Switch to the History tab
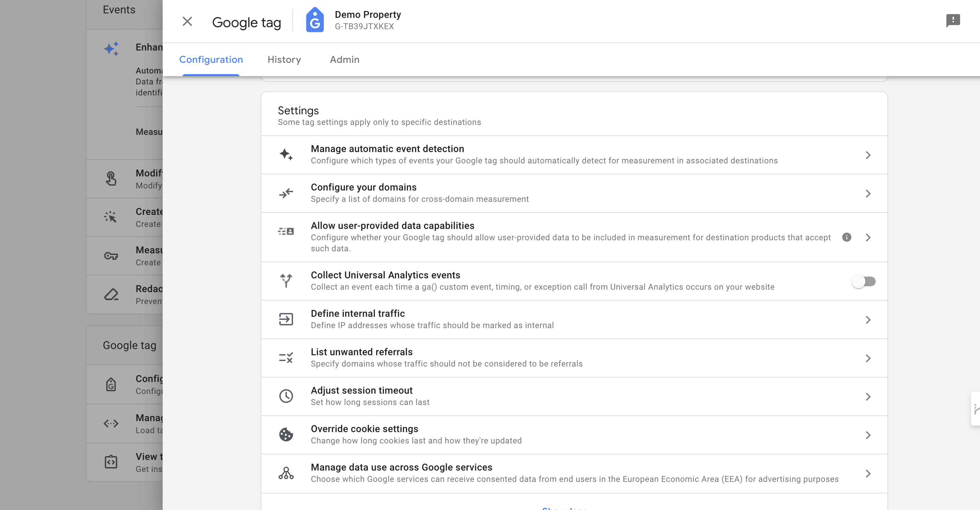 click(x=284, y=59)
